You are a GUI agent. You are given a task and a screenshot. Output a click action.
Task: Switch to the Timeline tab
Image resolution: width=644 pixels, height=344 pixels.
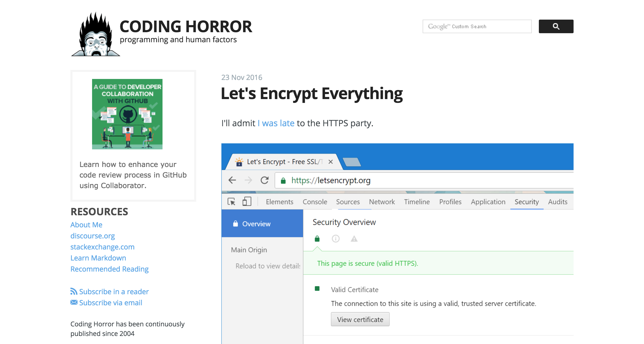(417, 202)
